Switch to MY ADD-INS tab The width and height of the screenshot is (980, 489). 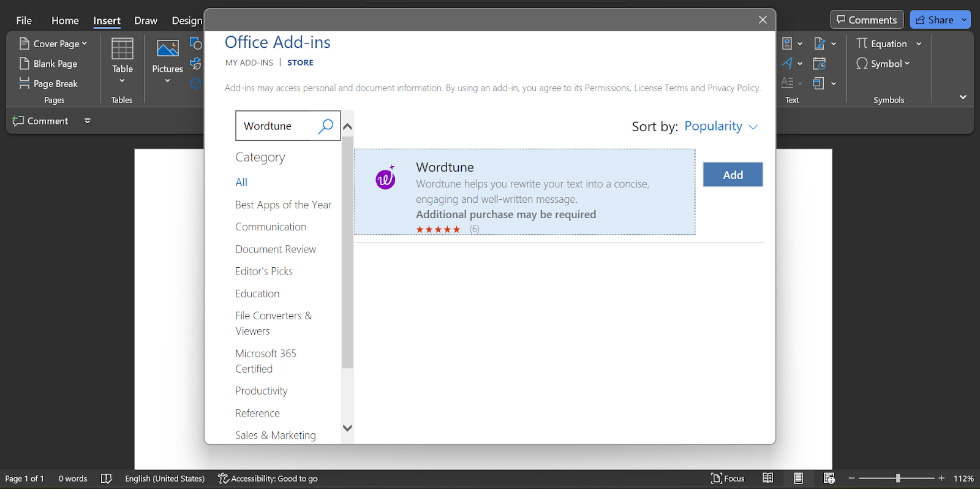click(249, 63)
